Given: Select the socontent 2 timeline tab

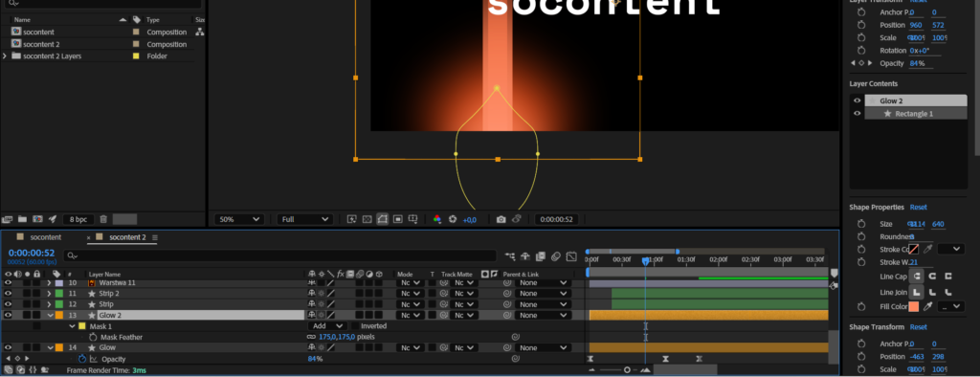Looking at the screenshot, I should 127,237.
